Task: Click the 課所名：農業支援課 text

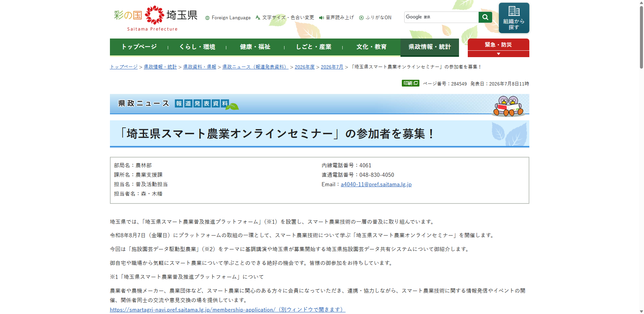Action: coord(138,175)
